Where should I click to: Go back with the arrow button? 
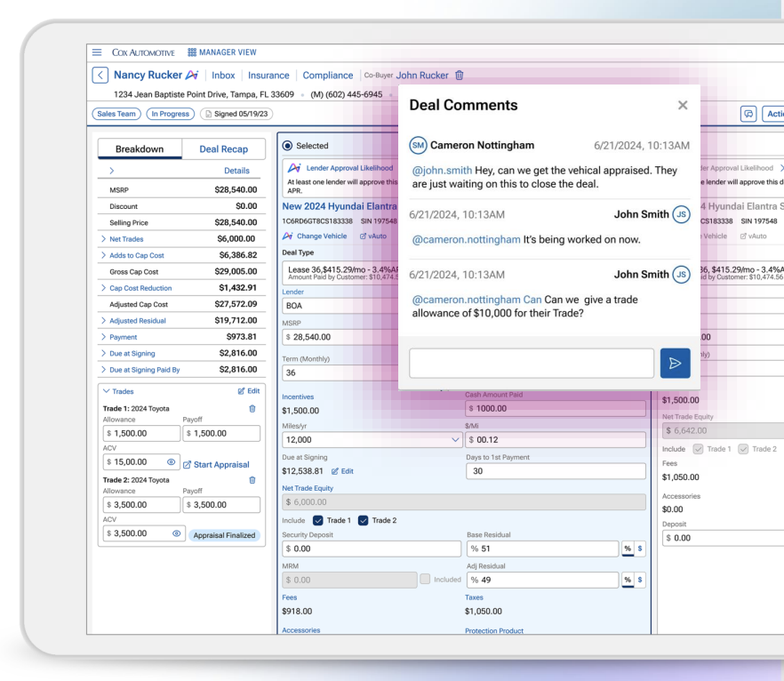tap(100, 75)
